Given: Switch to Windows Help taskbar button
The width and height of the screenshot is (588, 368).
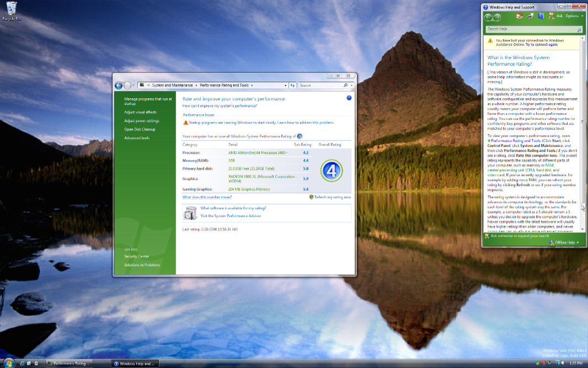Looking at the screenshot, I should 135,364.
